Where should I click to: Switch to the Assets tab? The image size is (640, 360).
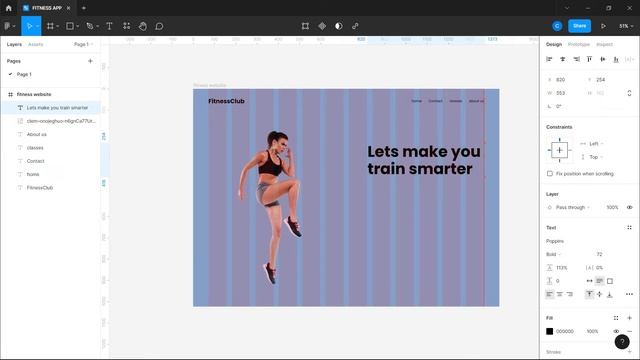tap(36, 44)
